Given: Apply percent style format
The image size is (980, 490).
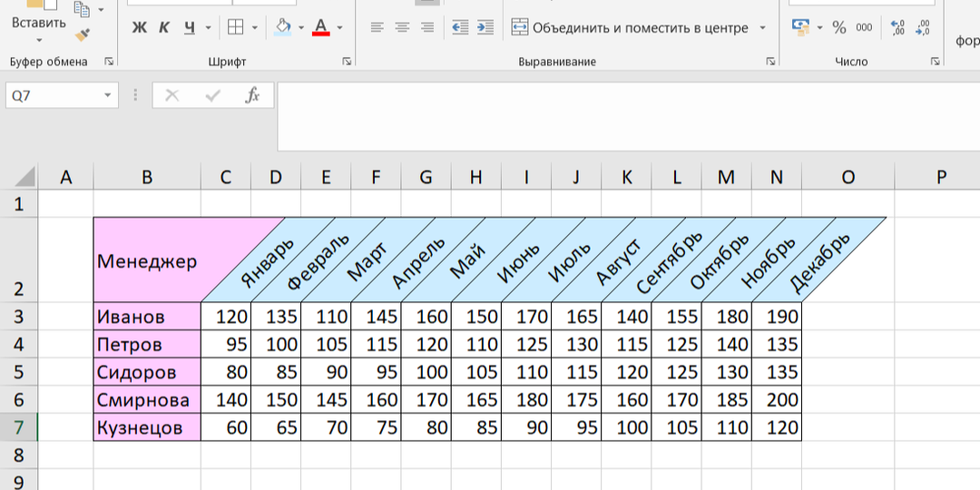Looking at the screenshot, I should pos(838,27).
